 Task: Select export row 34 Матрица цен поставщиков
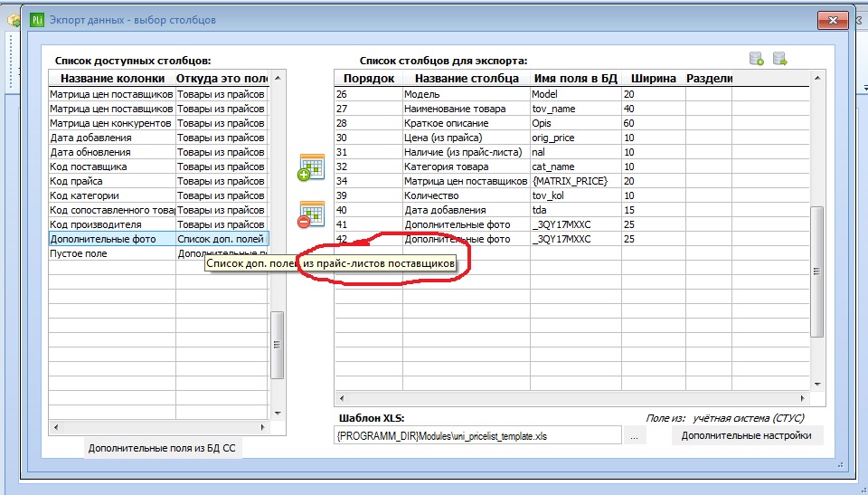coord(572,181)
